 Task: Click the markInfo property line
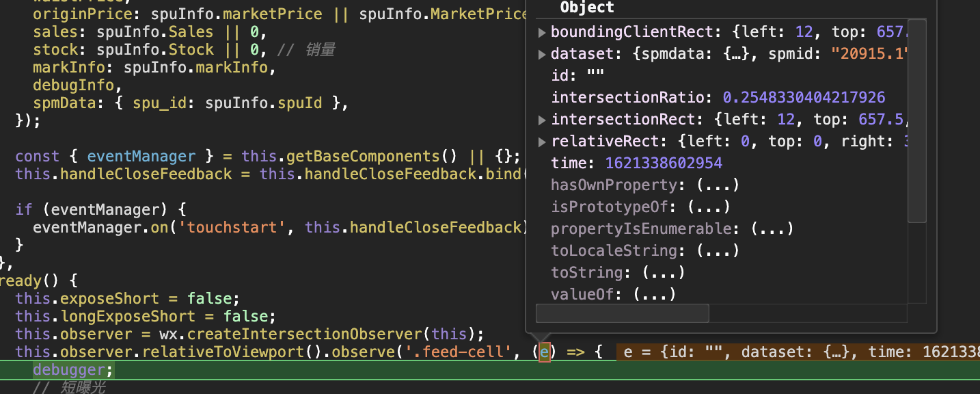coord(154,68)
